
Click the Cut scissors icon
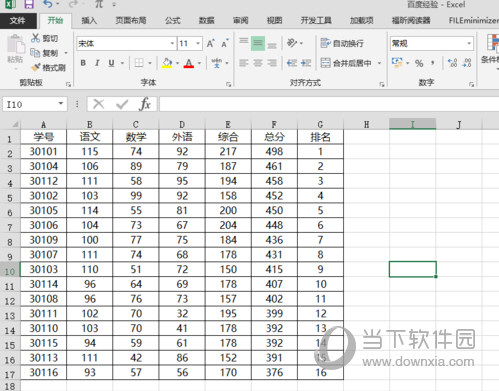click(35, 38)
